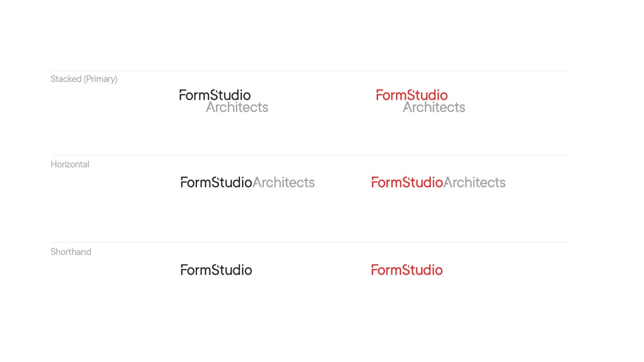Click black FormStudio word in stacked logo
Viewport: 644px width, 362px height.
coord(215,95)
